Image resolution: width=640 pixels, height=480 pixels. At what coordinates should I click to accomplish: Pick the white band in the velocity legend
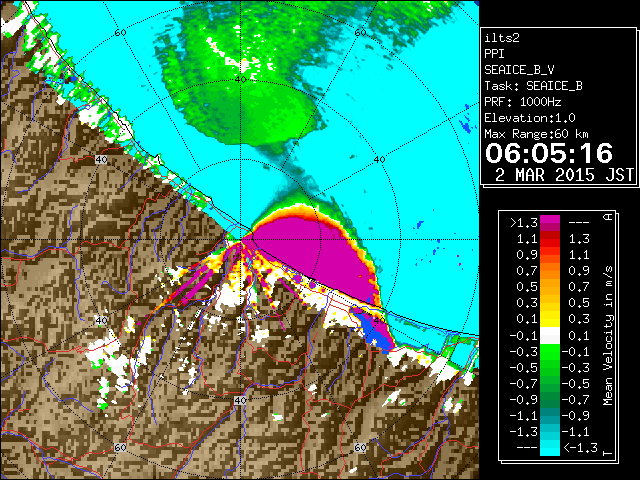tap(550, 336)
